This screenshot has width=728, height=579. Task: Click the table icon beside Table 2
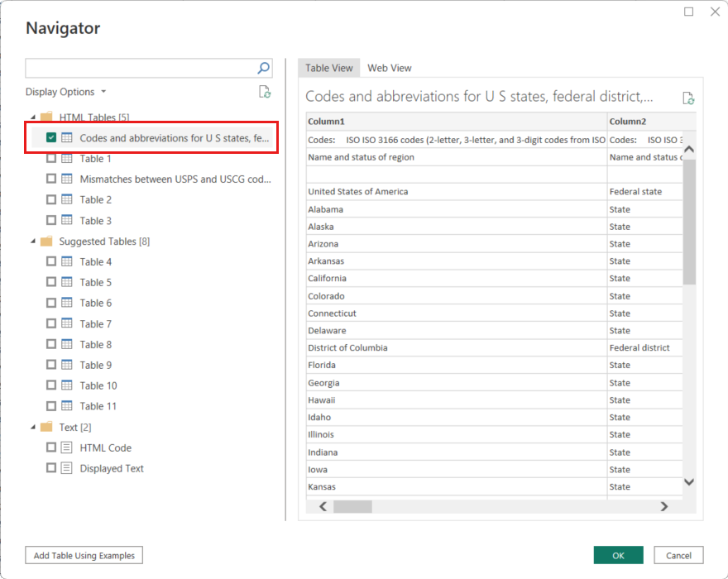(67, 199)
